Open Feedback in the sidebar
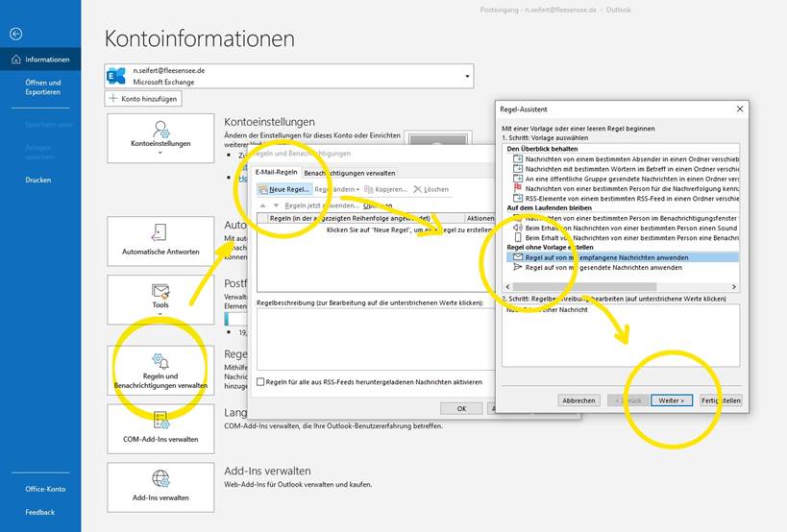Image resolution: width=787 pixels, height=532 pixels. [x=39, y=512]
